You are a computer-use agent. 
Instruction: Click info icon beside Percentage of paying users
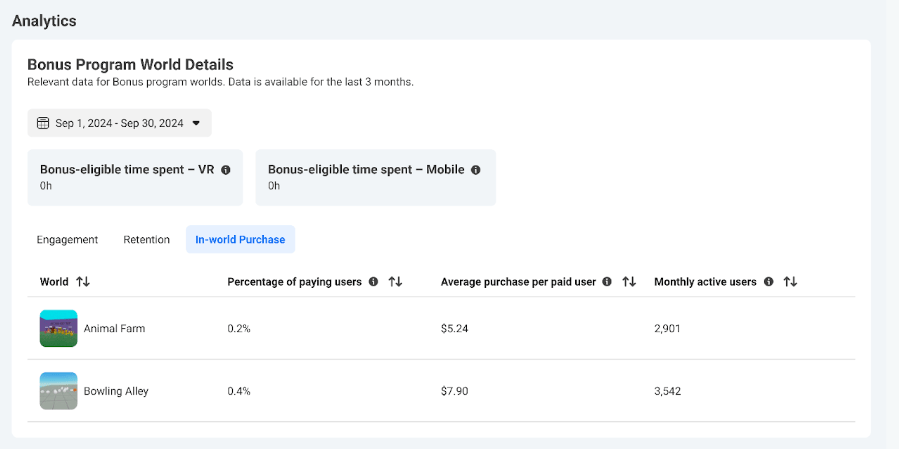tap(373, 282)
